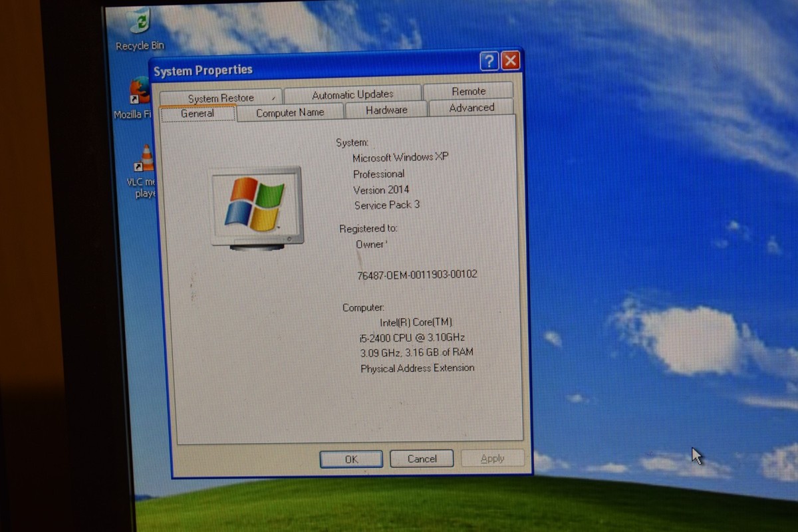Screen dimensions: 798x532
Task: Select the General tab
Action: [198, 114]
